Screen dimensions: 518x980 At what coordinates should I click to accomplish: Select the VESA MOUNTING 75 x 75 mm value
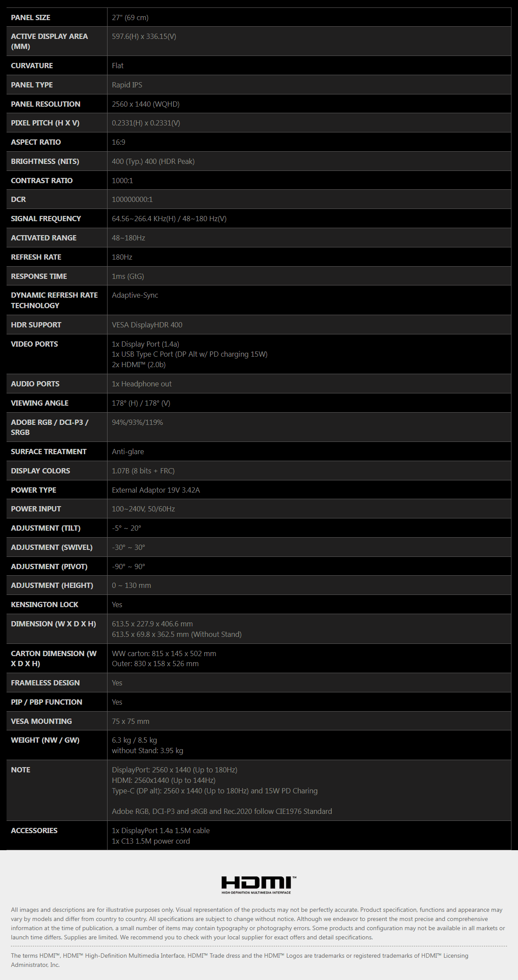click(131, 721)
